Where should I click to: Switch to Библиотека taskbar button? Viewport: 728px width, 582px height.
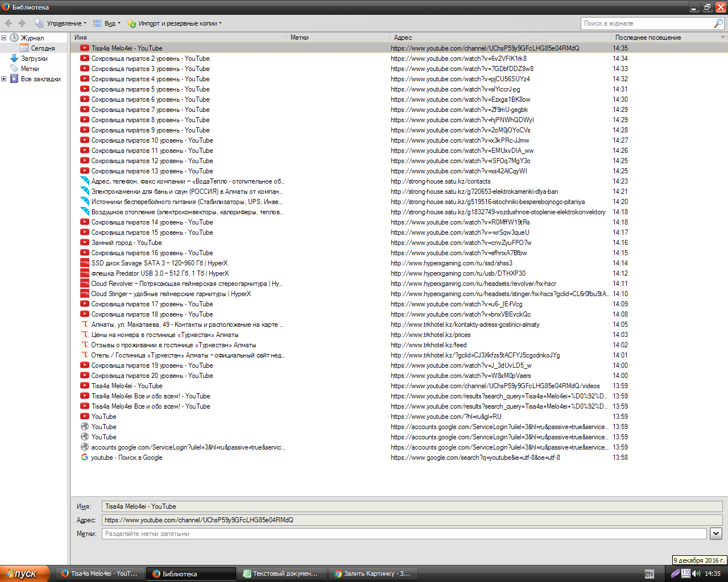point(191,573)
